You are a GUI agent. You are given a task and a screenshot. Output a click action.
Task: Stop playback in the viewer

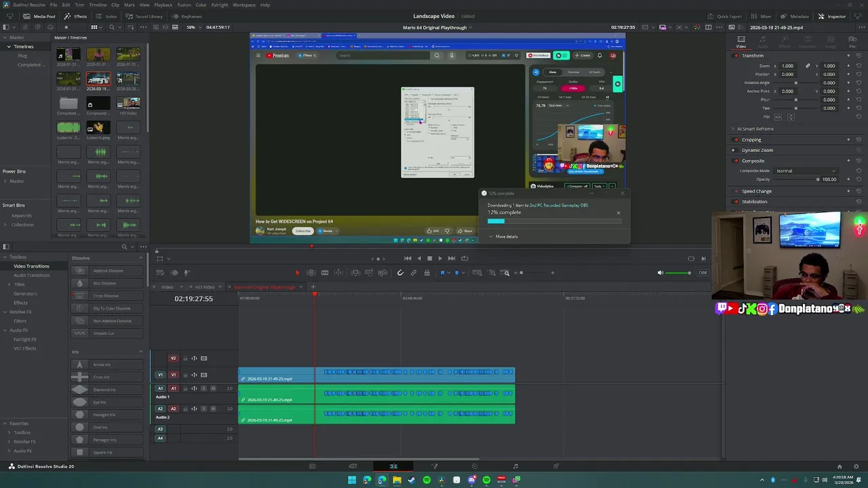pos(429,258)
